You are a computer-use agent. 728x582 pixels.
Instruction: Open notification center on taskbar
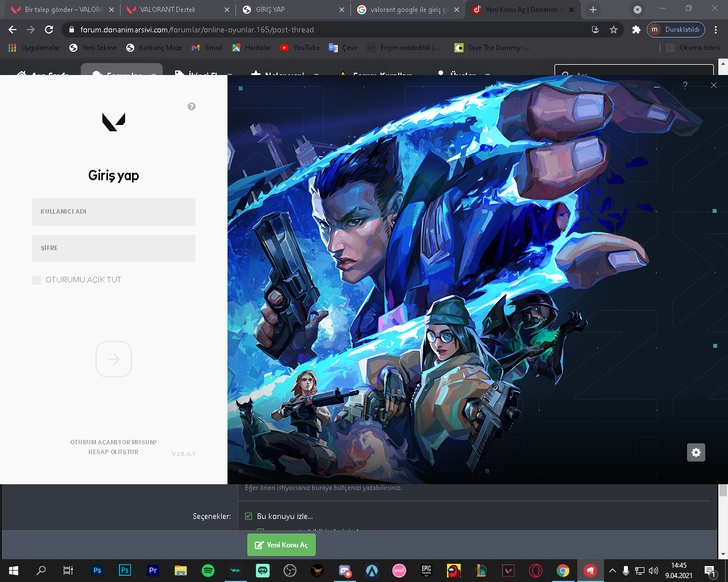click(710, 571)
